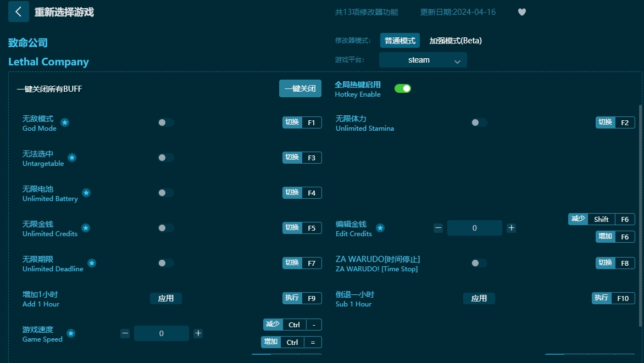Click the Edit Credits number input field
644x363 pixels.
pos(474,227)
